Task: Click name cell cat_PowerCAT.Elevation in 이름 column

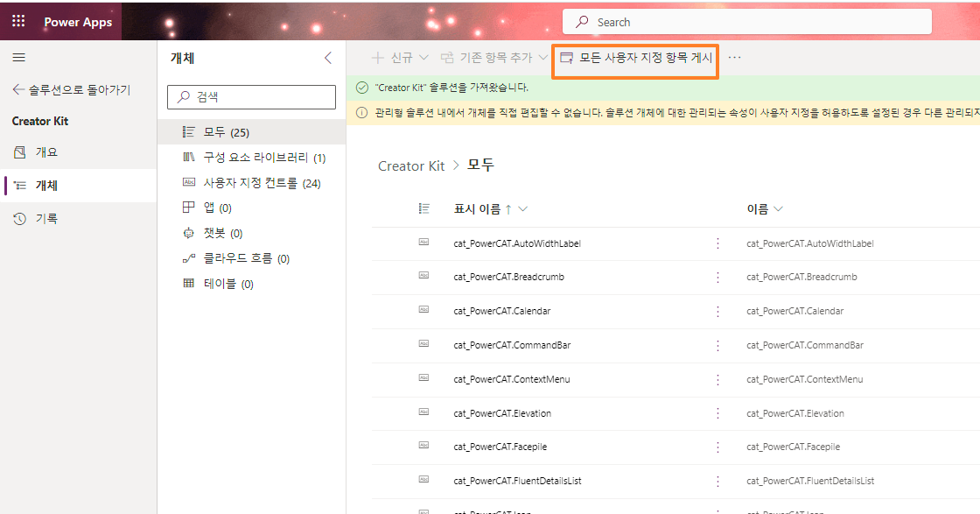Action: (795, 413)
